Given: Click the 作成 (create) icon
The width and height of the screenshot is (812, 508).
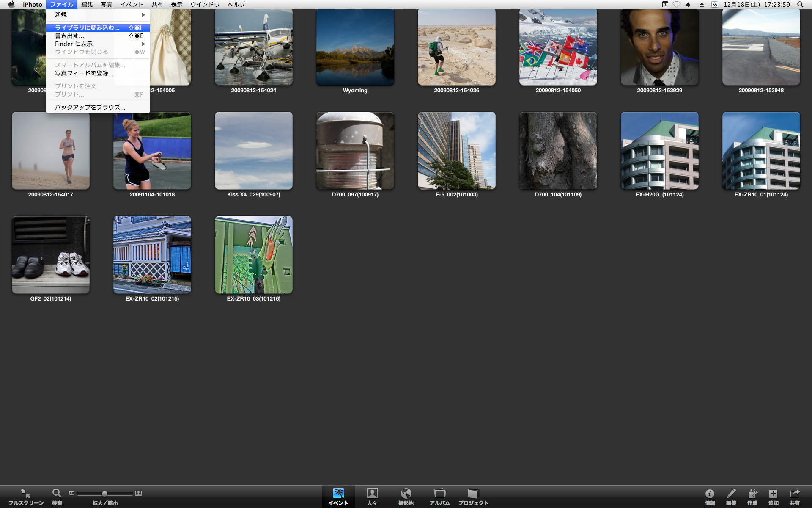Looking at the screenshot, I should point(752,494).
